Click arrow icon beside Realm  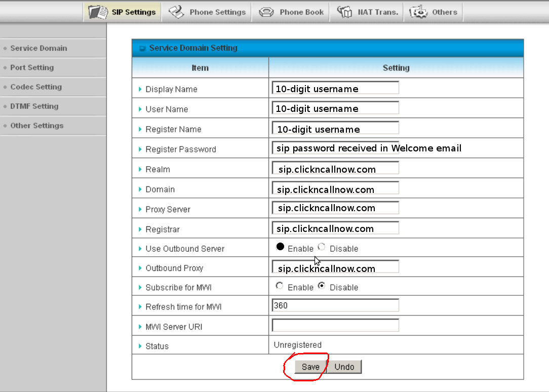140,169
